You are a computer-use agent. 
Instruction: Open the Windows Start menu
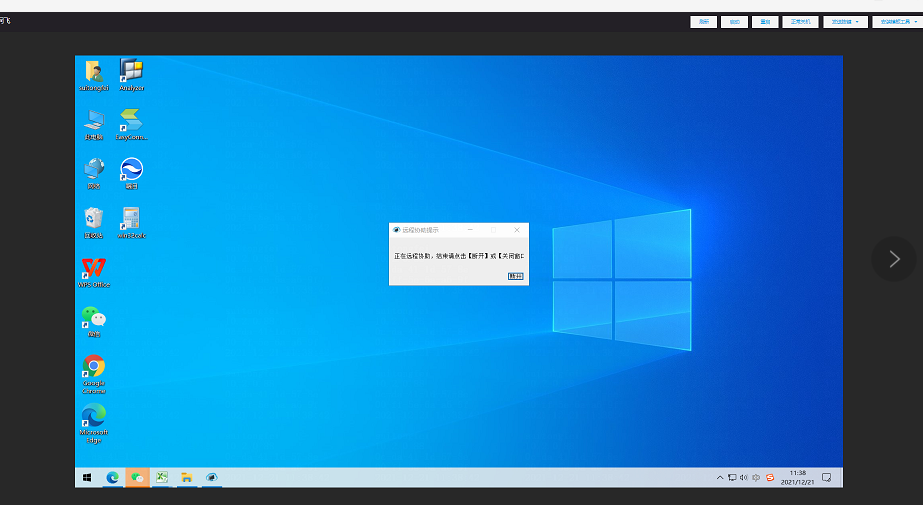point(87,477)
